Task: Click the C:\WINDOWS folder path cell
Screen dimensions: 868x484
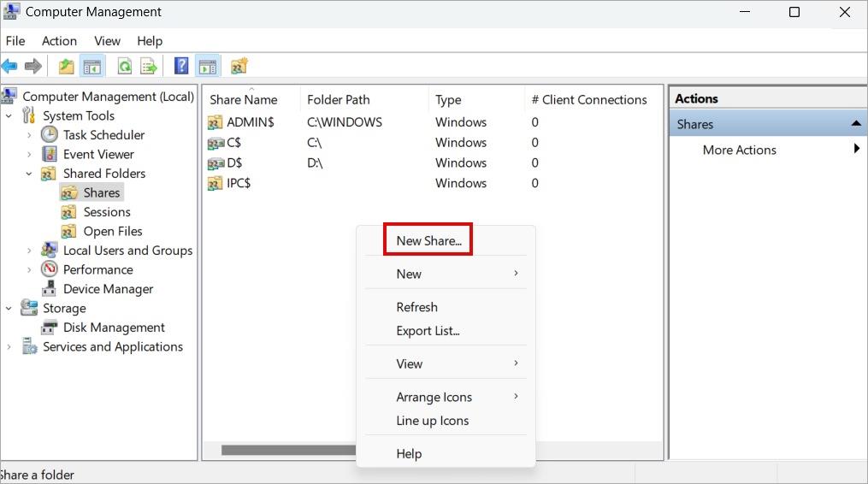Action: tap(345, 121)
